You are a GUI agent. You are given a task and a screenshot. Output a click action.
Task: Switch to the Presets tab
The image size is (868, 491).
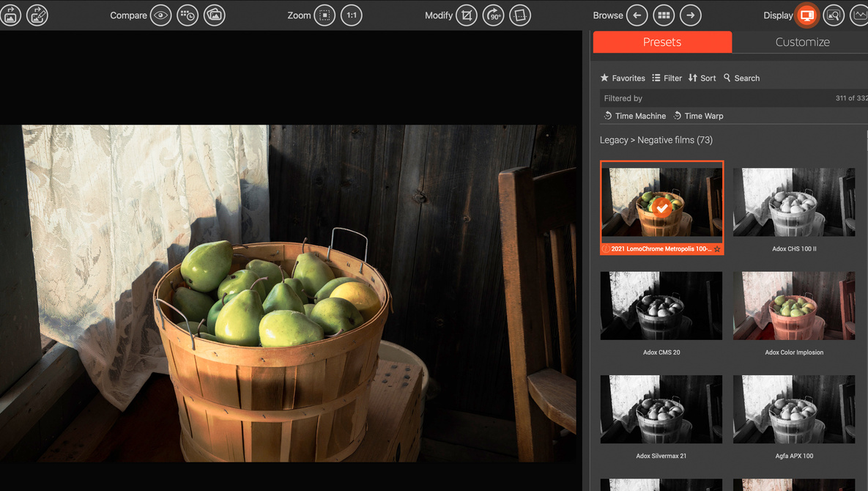click(661, 43)
